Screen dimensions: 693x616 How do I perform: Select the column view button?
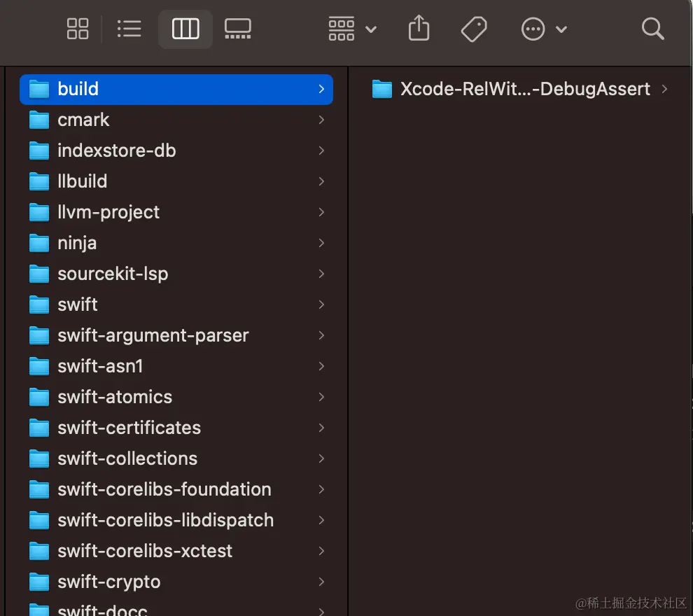click(185, 29)
